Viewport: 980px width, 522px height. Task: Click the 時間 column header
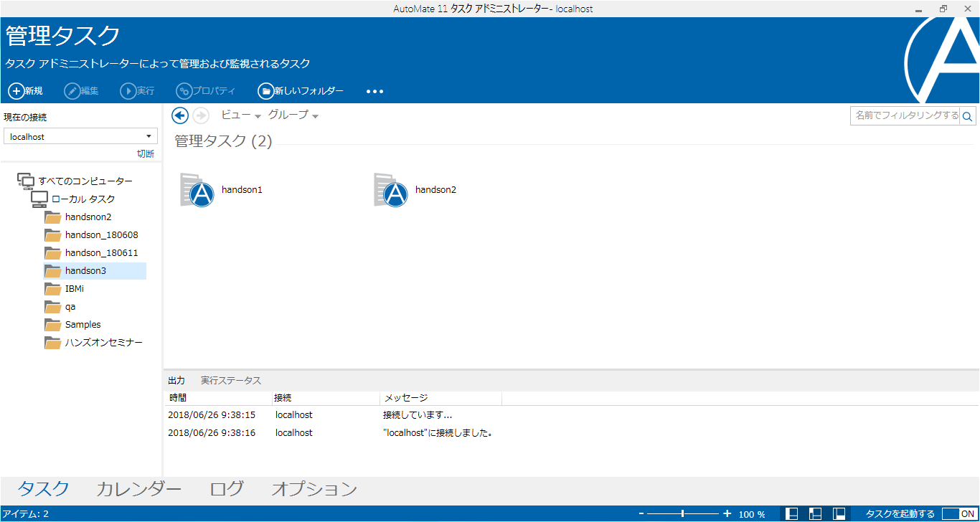[218, 398]
